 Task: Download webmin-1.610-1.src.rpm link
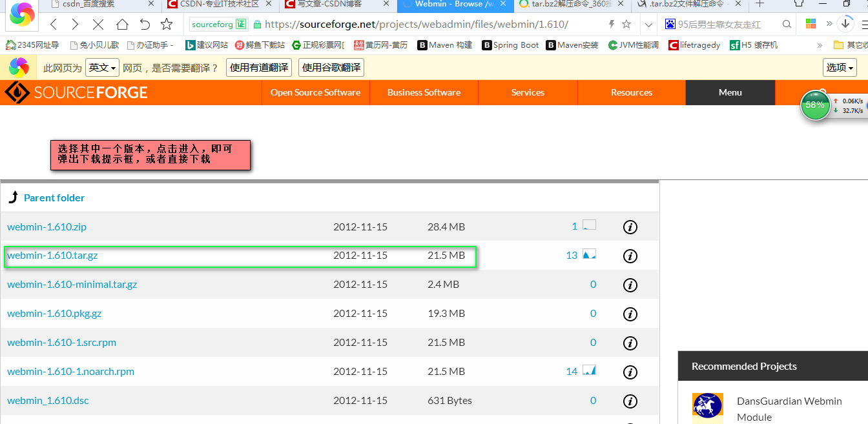pyautogui.click(x=61, y=343)
